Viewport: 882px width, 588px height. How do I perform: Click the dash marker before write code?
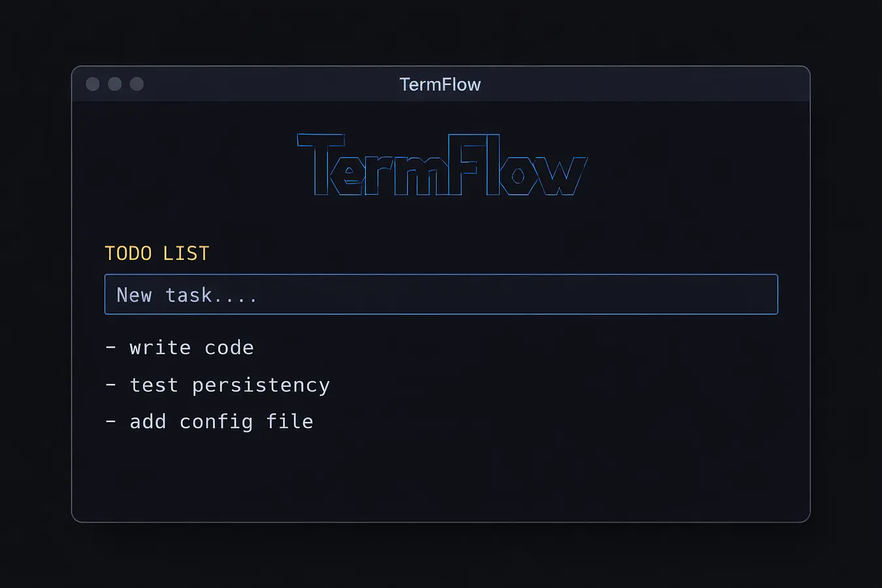point(111,347)
